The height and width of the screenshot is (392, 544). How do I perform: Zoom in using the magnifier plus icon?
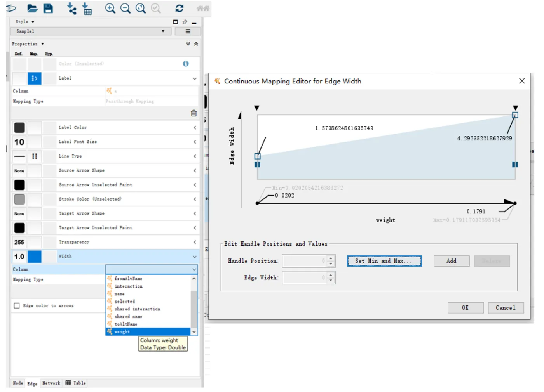[110, 9]
